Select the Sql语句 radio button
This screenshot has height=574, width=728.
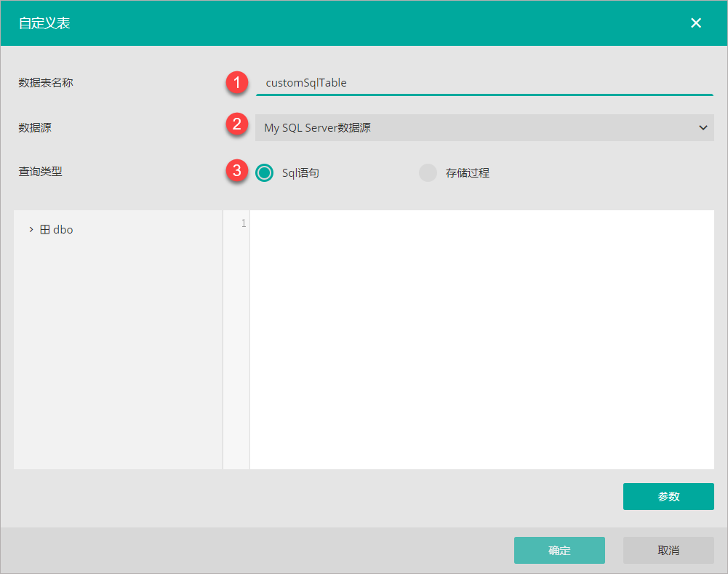click(265, 172)
